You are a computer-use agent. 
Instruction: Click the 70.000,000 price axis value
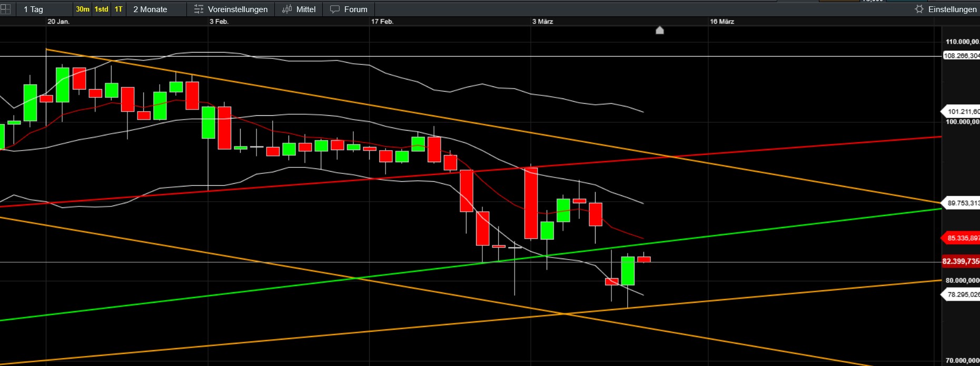(x=962, y=361)
